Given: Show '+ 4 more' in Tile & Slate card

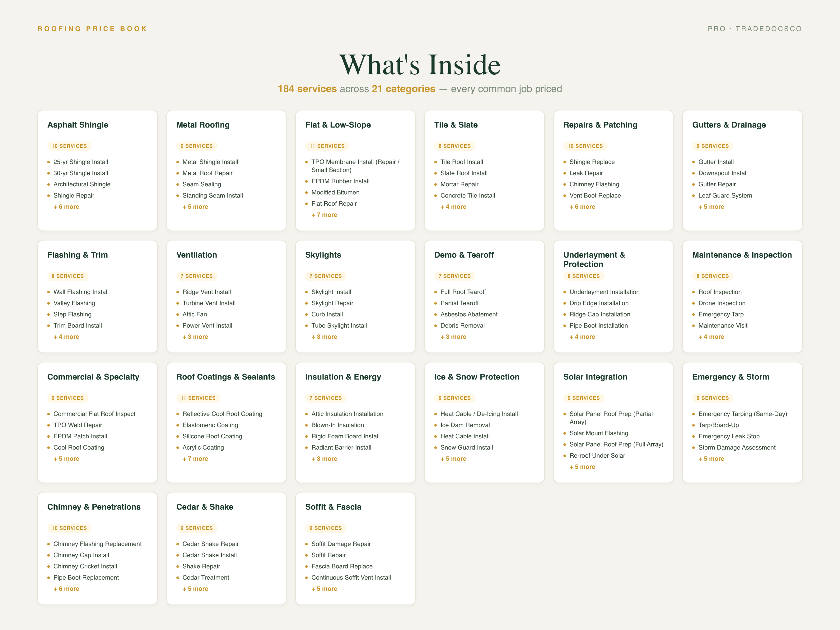Looking at the screenshot, I should tap(453, 207).
